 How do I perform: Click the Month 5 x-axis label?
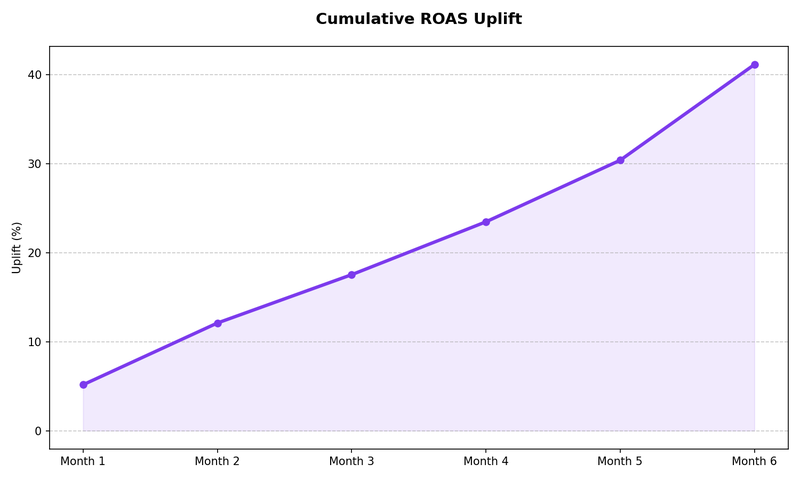[x=620, y=462]
